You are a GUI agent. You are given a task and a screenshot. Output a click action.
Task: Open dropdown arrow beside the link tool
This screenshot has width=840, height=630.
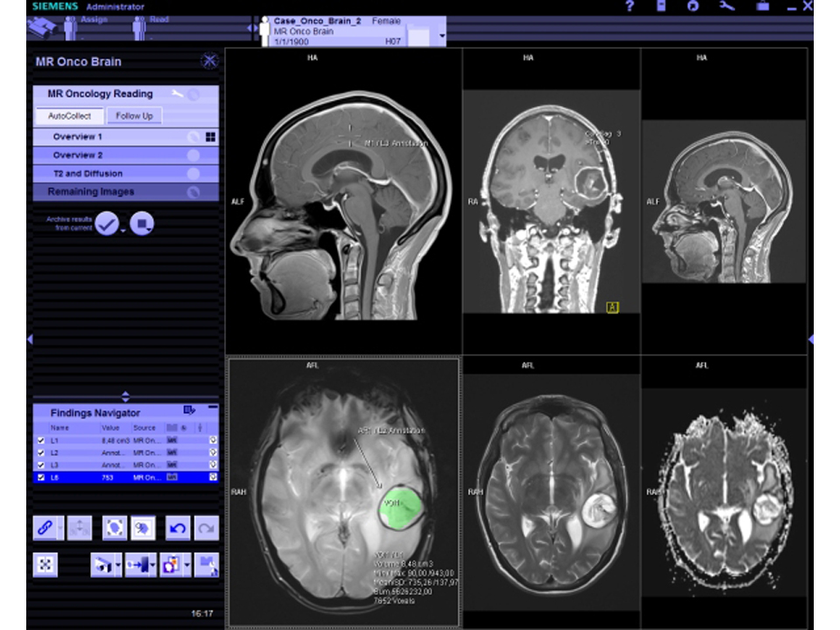60,528
